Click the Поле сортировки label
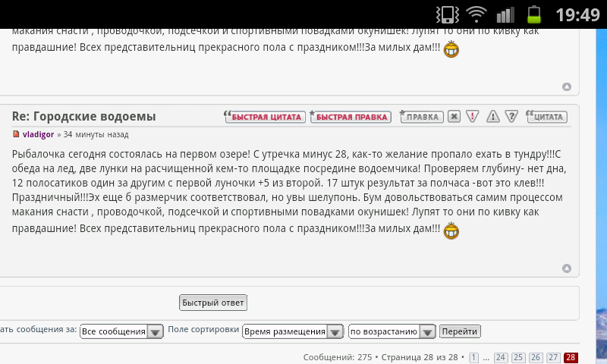 [x=203, y=330]
